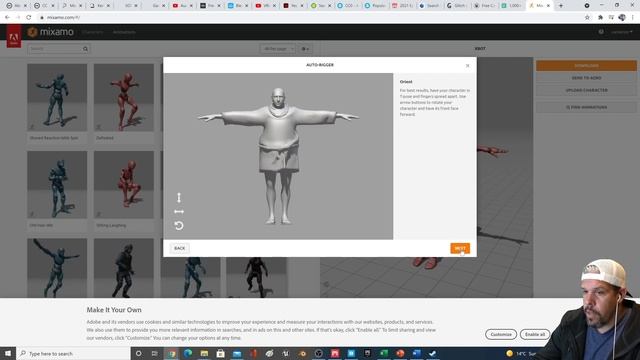This screenshot has height=360, width=640.
Task: Open the gear settings dropdown above the grid
Action: pyautogui.click(x=305, y=49)
